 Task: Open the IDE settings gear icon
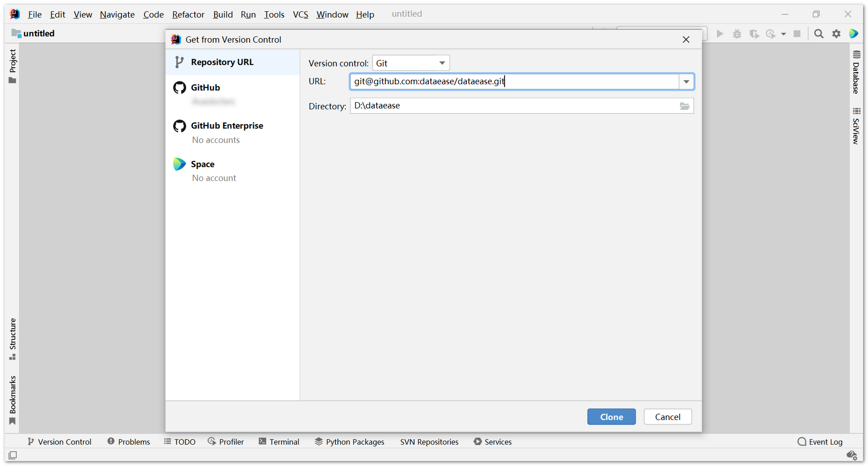coord(836,34)
